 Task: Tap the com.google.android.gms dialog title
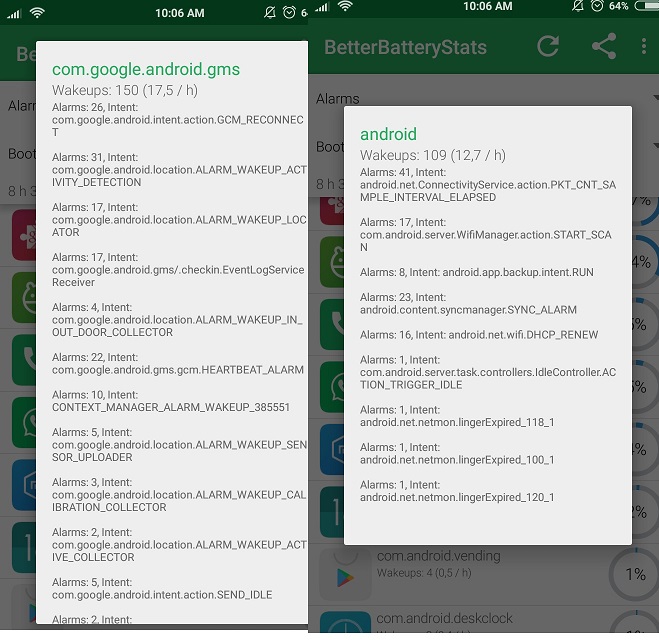point(146,69)
